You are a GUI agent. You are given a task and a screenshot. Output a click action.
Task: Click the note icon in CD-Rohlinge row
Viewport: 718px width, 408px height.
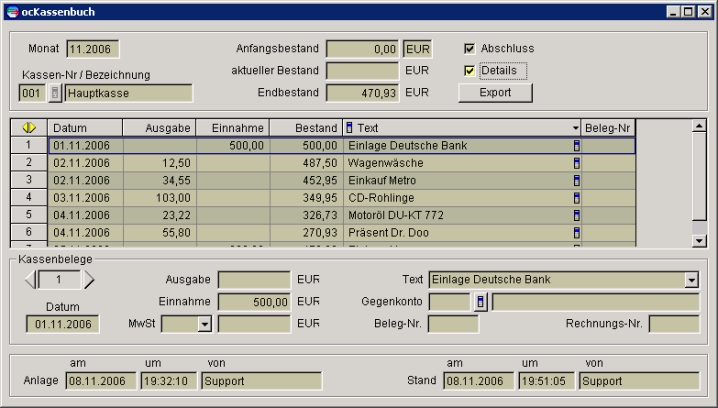575,198
